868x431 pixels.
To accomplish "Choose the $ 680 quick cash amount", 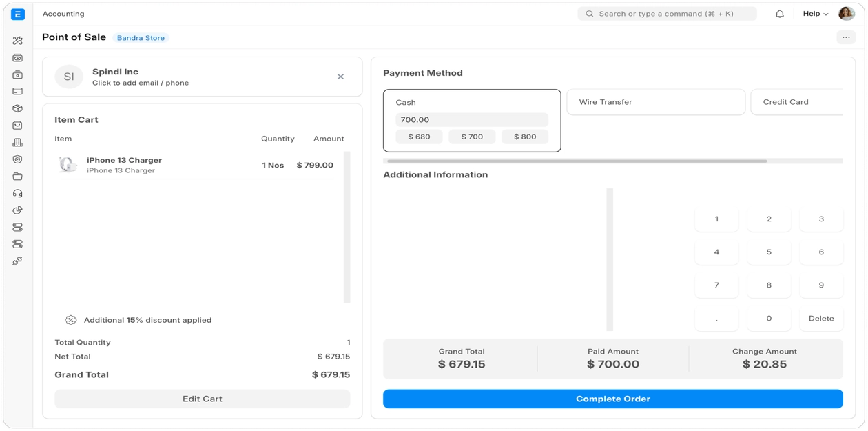I will (x=419, y=137).
